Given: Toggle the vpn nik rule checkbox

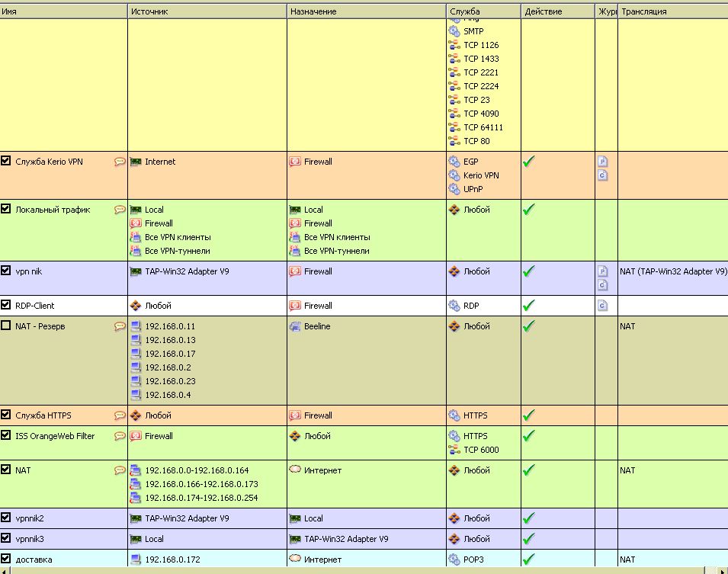Looking at the screenshot, I should 5,271.
